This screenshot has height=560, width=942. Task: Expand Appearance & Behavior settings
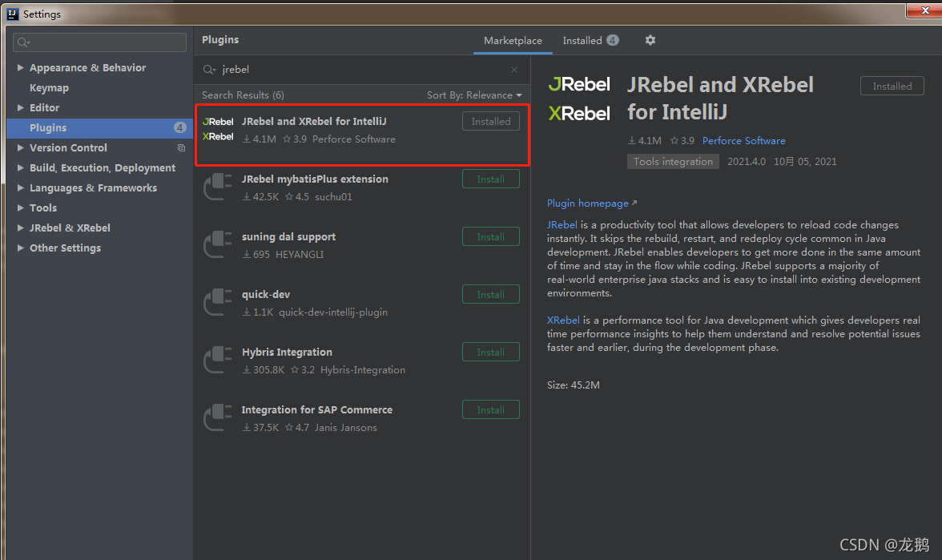point(21,68)
